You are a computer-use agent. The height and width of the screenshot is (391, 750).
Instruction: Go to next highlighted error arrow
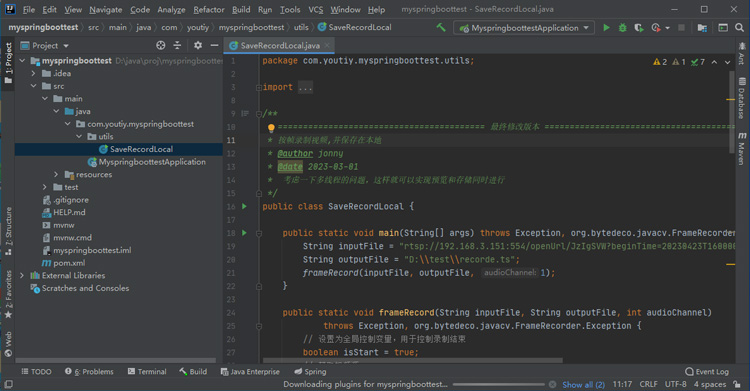(x=728, y=62)
